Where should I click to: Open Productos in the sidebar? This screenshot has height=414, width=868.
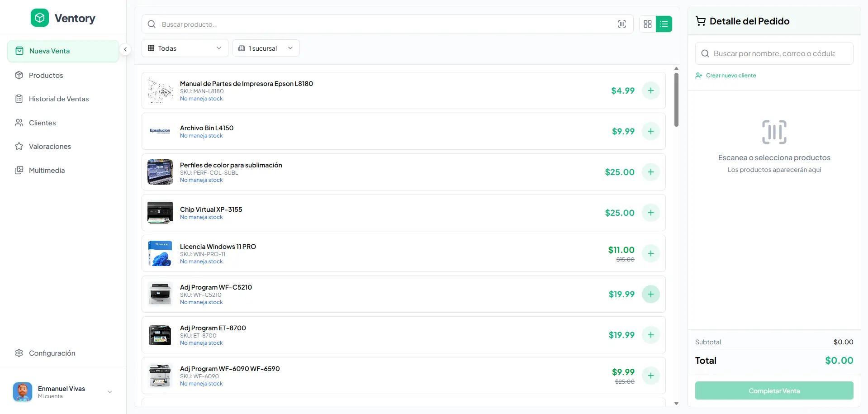tap(46, 76)
